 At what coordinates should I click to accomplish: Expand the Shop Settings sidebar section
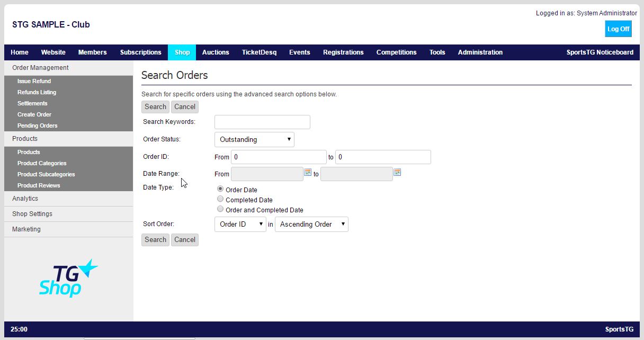68,214
